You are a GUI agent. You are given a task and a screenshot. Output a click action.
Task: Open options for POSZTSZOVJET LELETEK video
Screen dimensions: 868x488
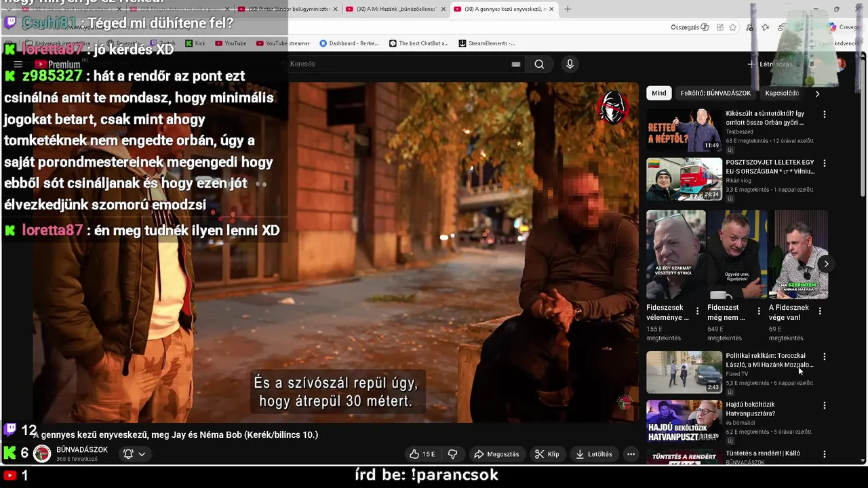point(825,163)
